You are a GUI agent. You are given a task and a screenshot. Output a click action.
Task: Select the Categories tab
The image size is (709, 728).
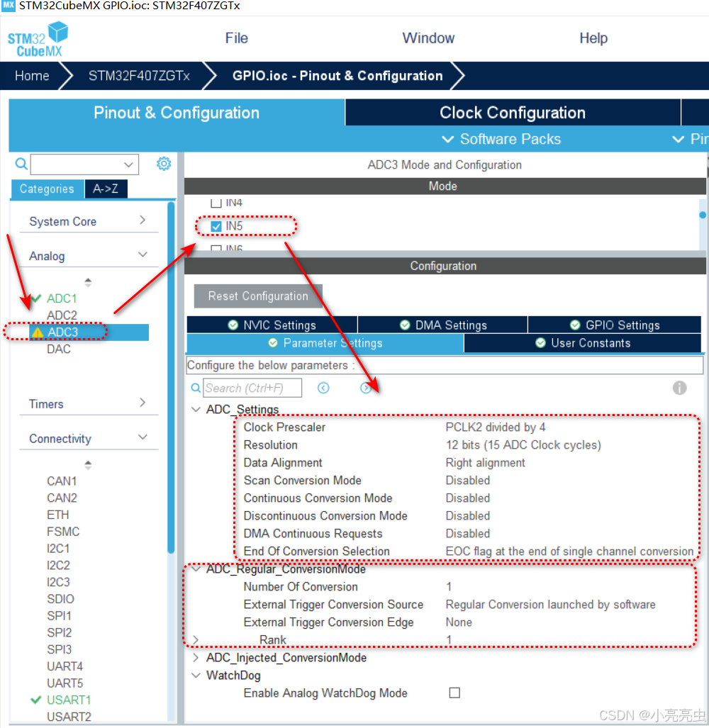point(47,189)
